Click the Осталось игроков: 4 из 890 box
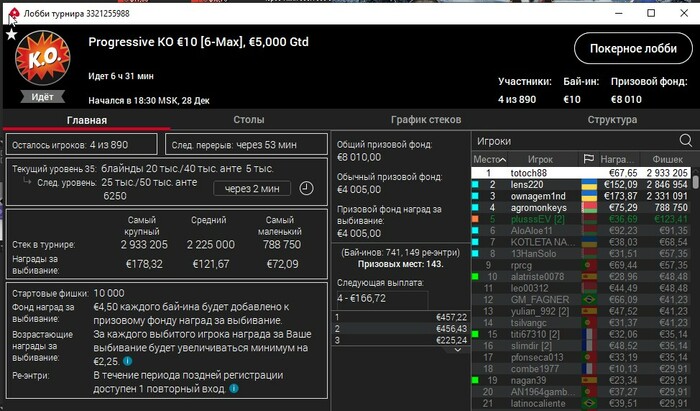Screen dimensions: 700x411 click(x=82, y=145)
